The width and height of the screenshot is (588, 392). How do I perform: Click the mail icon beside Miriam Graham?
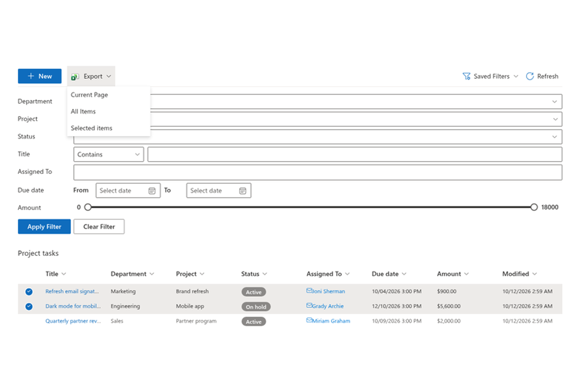pyautogui.click(x=309, y=320)
